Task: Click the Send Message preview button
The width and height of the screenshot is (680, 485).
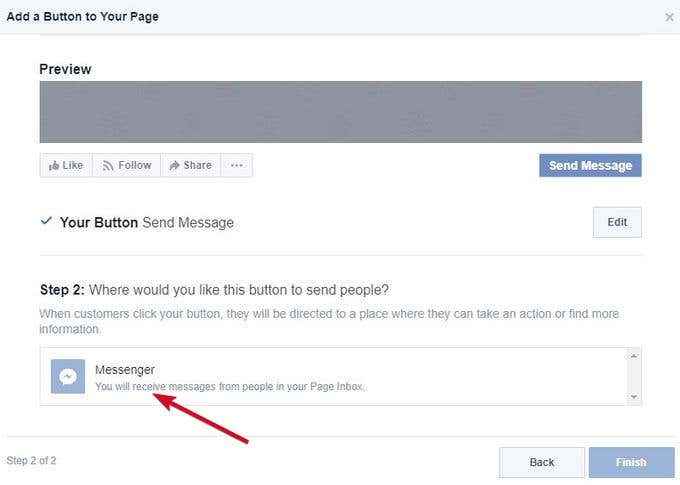Action: tap(590, 165)
